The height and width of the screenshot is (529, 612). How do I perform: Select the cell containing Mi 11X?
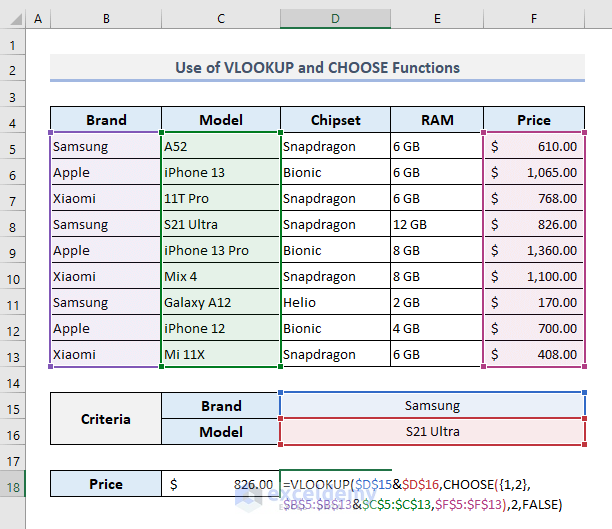click(221, 354)
